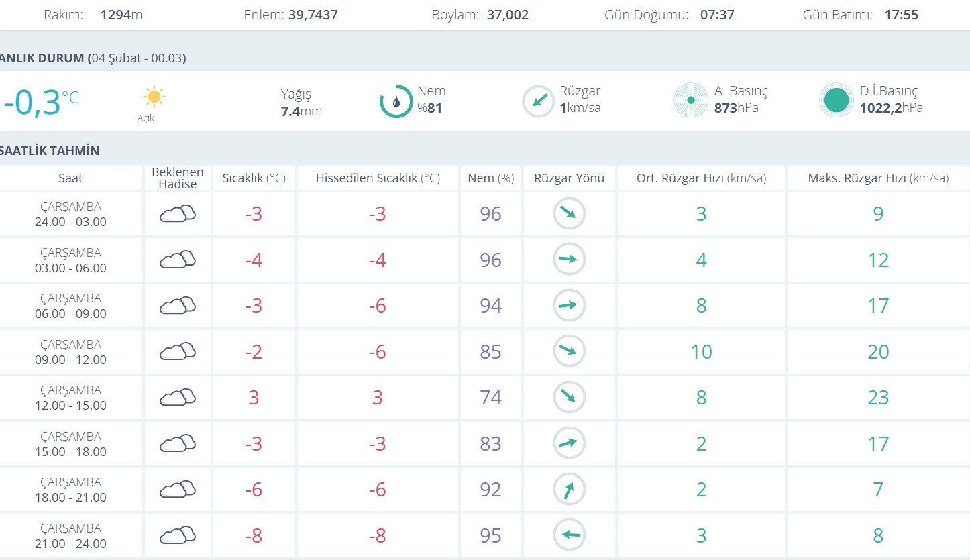The width and height of the screenshot is (970, 560).
Task: Click the sunny 'Açık' weather icon
Action: [154, 97]
